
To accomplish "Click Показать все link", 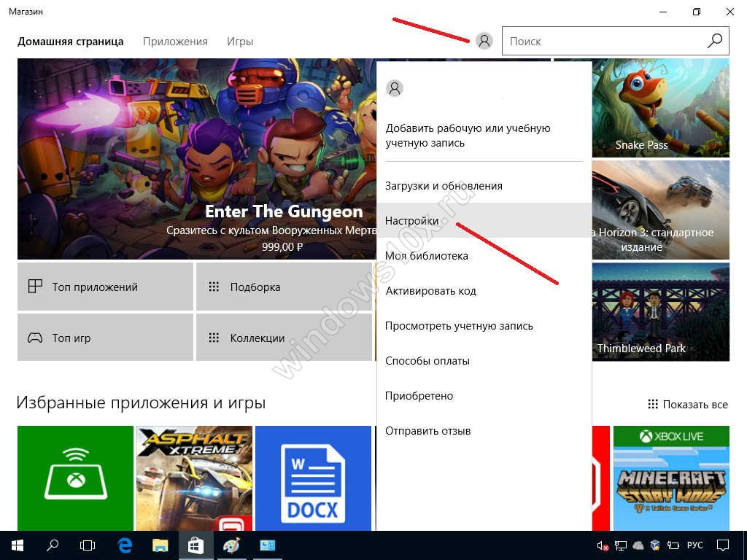I will (x=688, y=405).
